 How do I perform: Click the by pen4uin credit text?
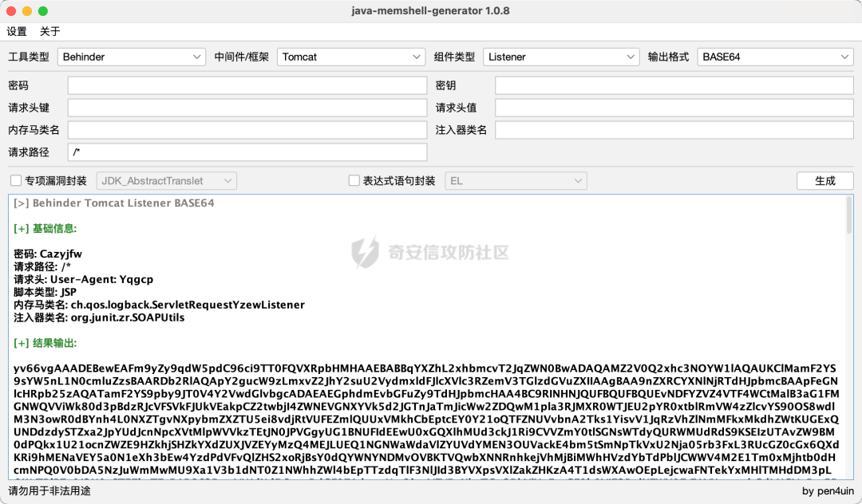[828, 491]
